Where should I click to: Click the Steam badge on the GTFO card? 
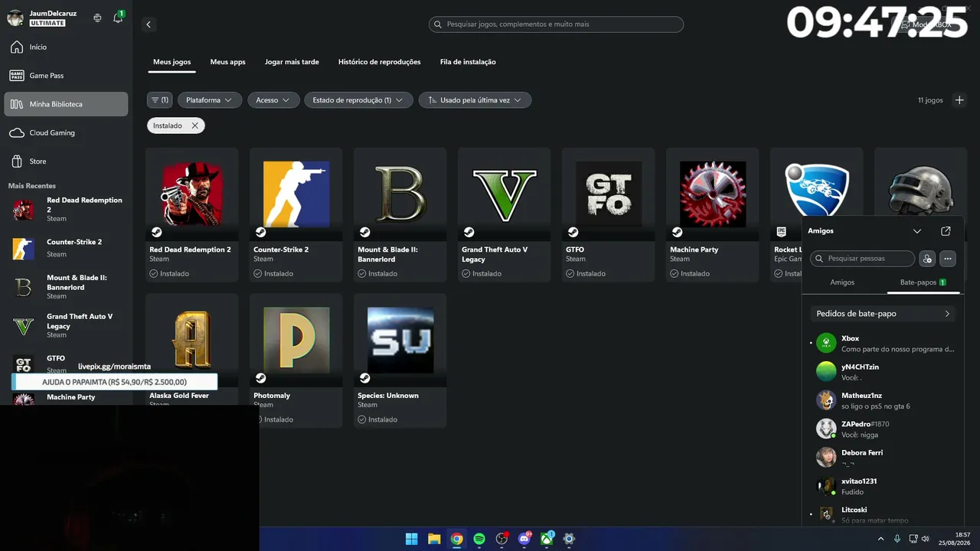point(573,232)
